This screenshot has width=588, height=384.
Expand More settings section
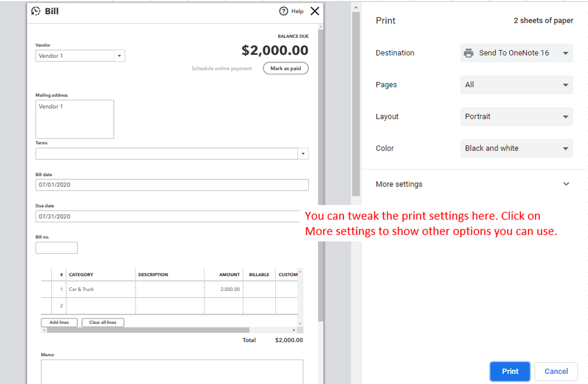pyautogui.click(x=473, y=184)
